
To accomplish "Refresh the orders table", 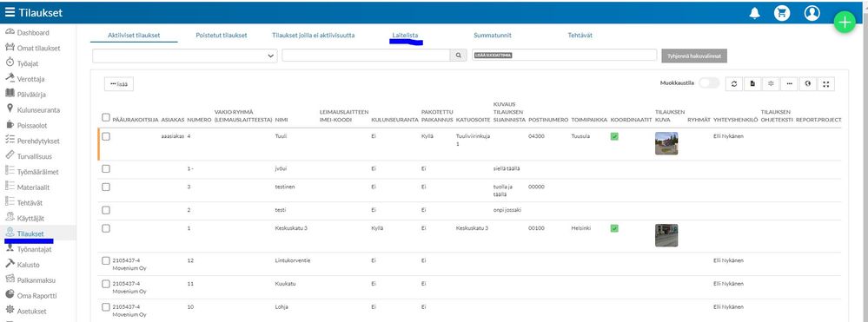I will (x=734, y=83).
